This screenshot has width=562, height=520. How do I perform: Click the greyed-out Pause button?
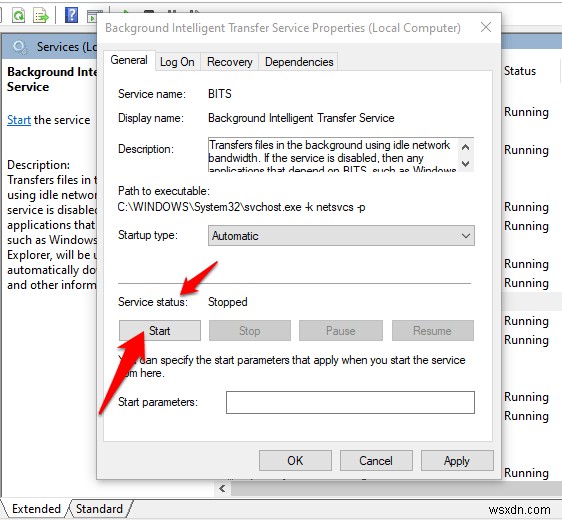pos(340,330)
